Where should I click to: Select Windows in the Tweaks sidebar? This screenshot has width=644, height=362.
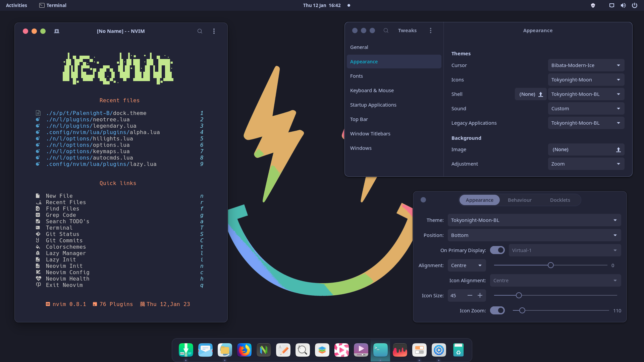pos(394,148)
